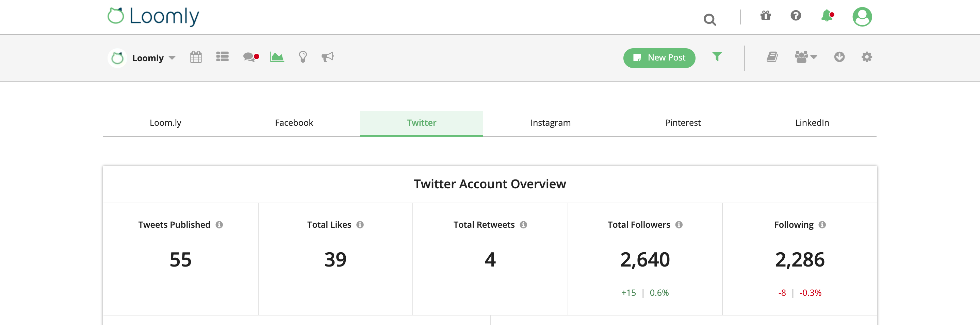980x325 pixels.
Task: Select the analytics chart icon
Action: click(277, 57)
